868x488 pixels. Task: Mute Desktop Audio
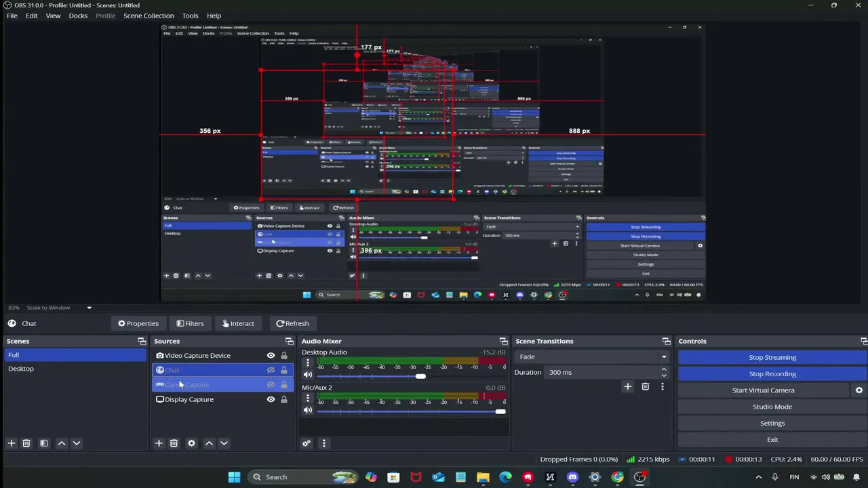click(308, 375)
